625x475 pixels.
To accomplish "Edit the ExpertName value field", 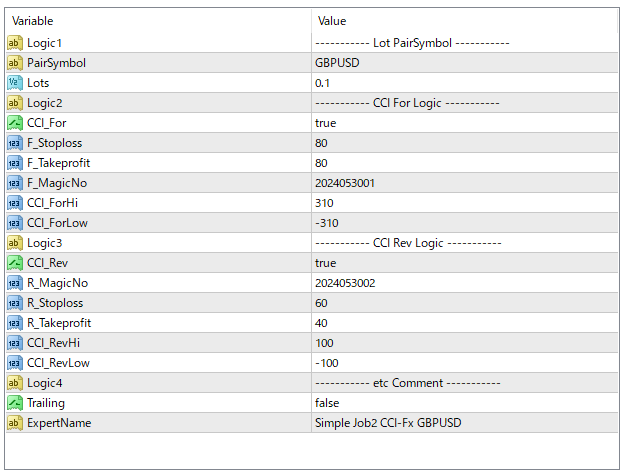I will (388, 423).
